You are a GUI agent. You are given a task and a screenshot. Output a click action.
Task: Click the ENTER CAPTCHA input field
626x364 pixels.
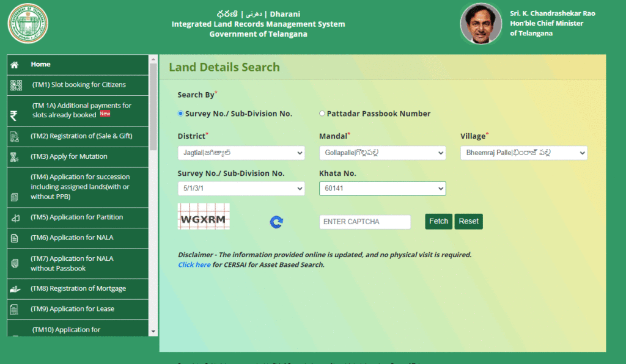(x=364, y=222)
